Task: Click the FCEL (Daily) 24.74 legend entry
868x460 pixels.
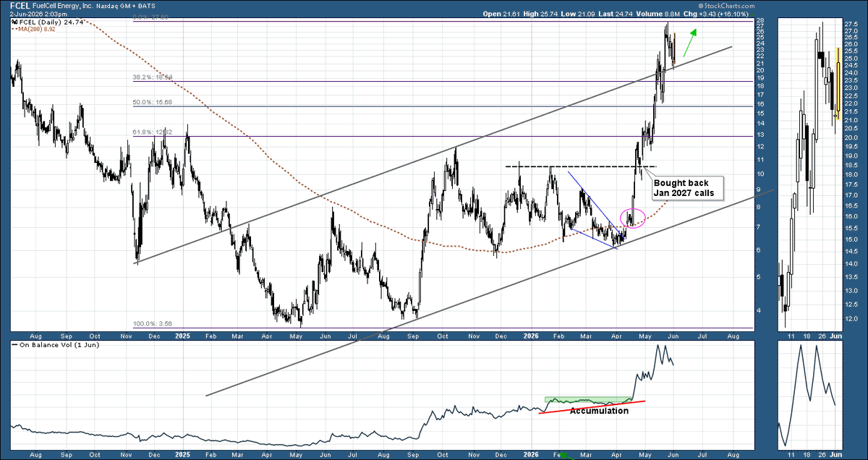Action: point(51,22)
